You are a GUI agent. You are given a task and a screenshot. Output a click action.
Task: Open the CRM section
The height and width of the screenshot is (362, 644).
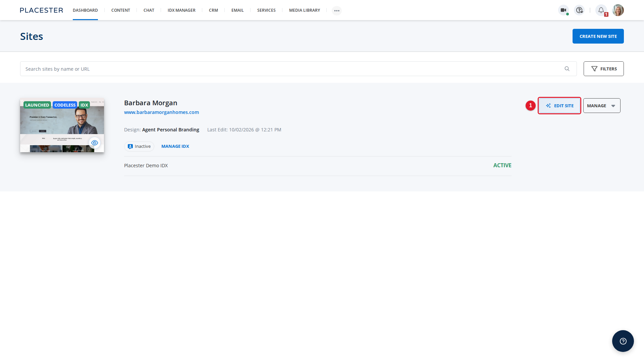click(213, 10)
